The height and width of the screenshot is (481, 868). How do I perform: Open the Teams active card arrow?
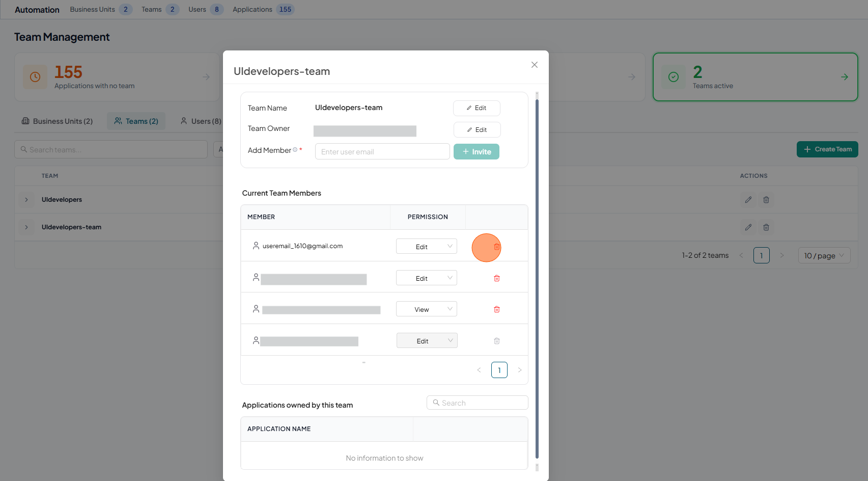[x=845, y=77]
